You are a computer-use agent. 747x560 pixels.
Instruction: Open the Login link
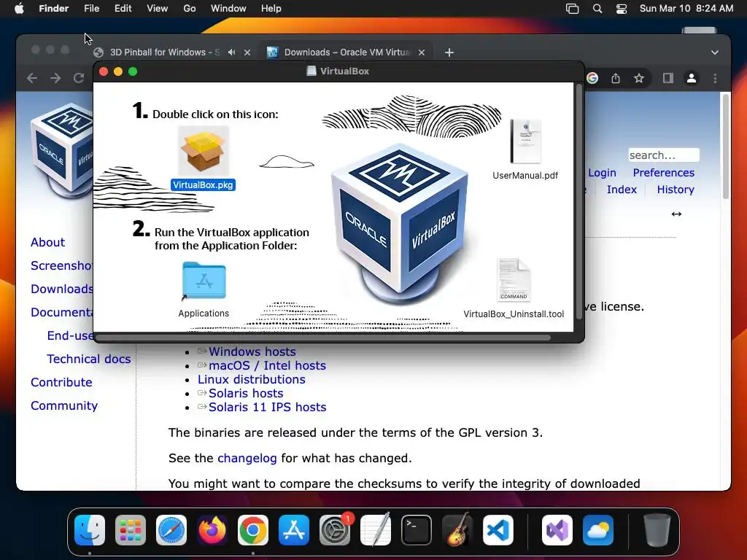point(602,173)
